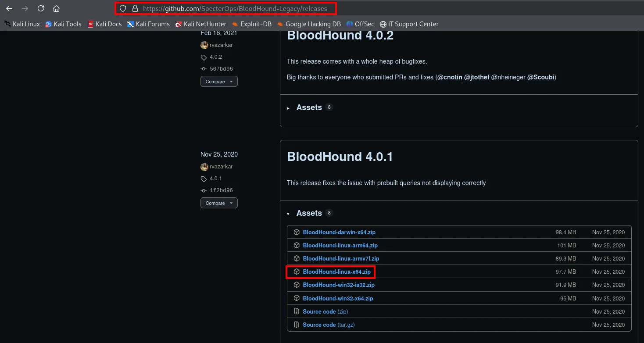
Task: Download BloodHound-darwin-x64.zip
Action: [x=339, y=232]
